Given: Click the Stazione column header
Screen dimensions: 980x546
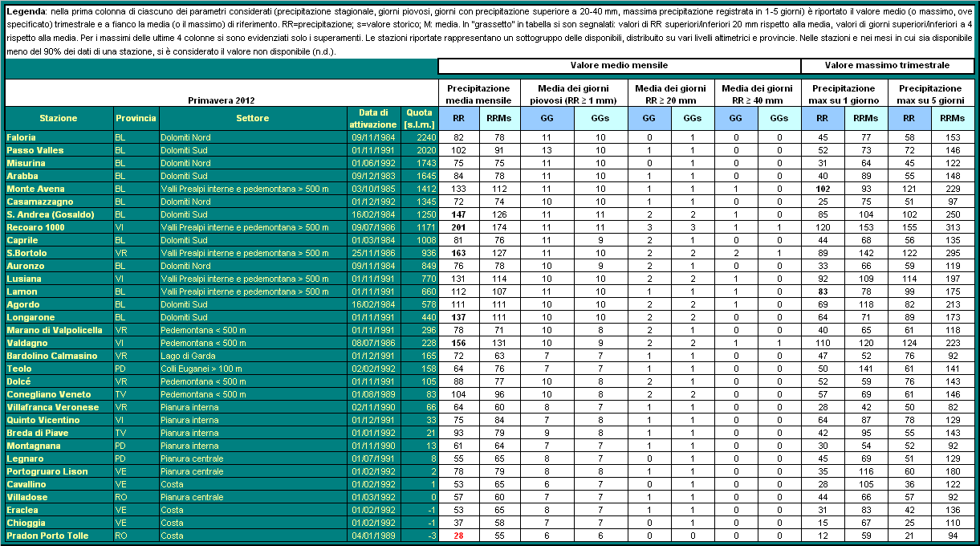Looking at the screenshot, I should click(x=59, y=118).
